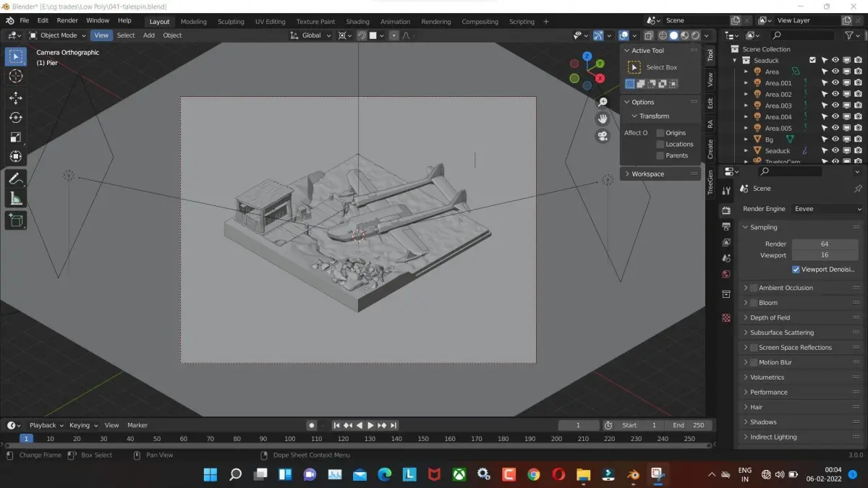Open the Render menu
The image size is (868, 488).
click(x=67, y=20)
